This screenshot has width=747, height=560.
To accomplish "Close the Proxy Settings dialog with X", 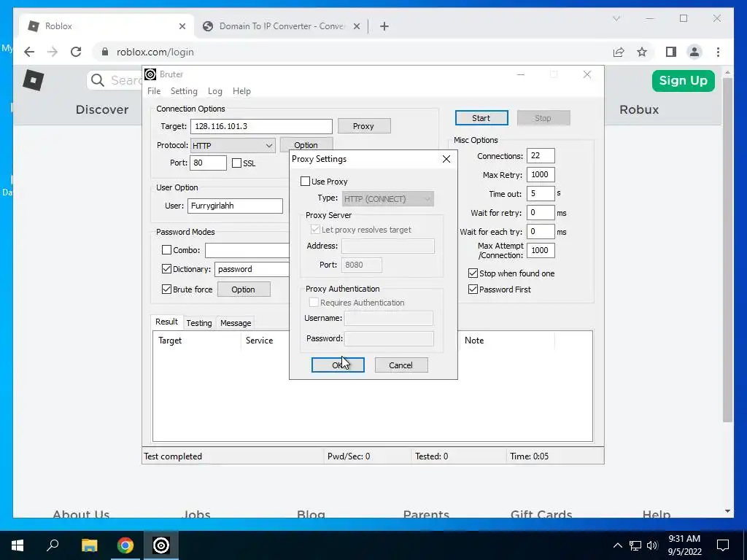I will pos(446,159).
